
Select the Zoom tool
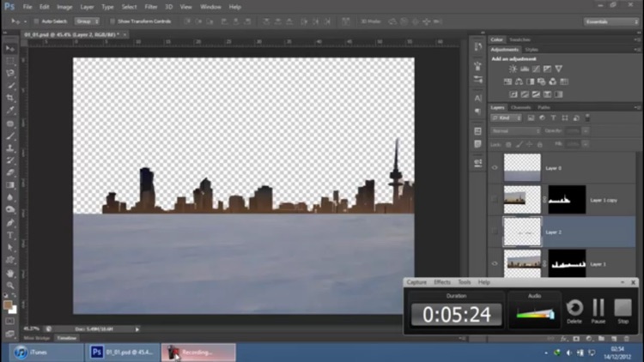click(x=10, y=286)
